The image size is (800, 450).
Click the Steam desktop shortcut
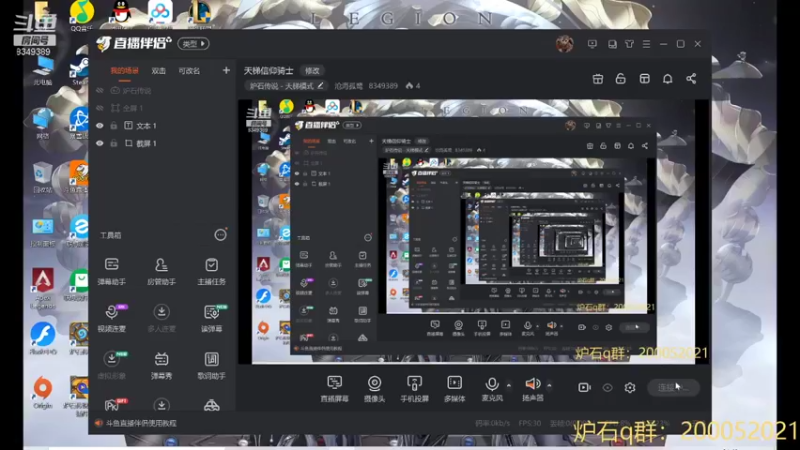pyautogui.click(x=79, y=68)
